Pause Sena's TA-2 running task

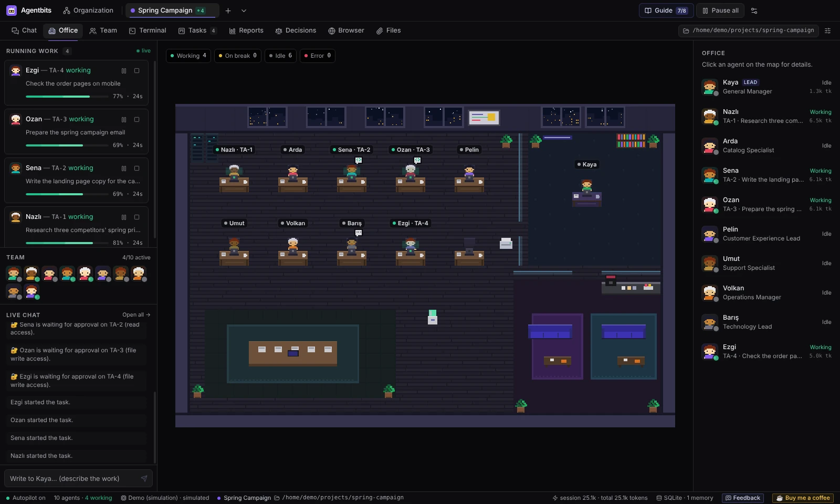124,168
